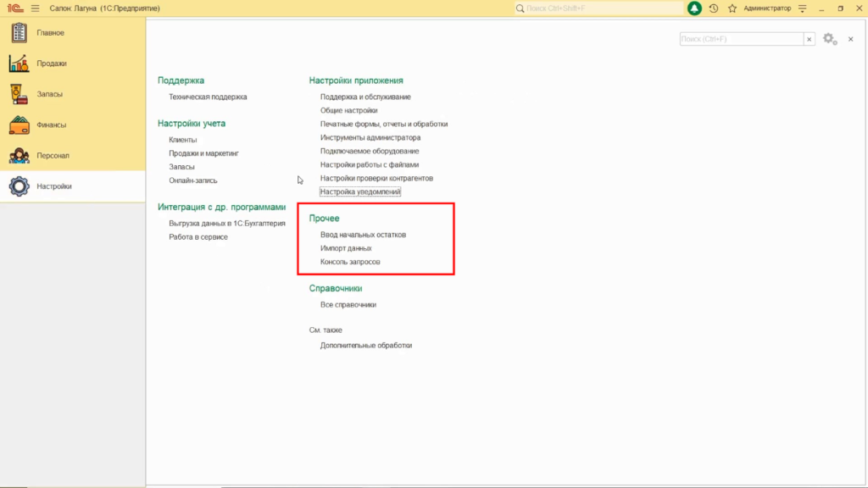Open Консоль запросов

pos(350,262)
